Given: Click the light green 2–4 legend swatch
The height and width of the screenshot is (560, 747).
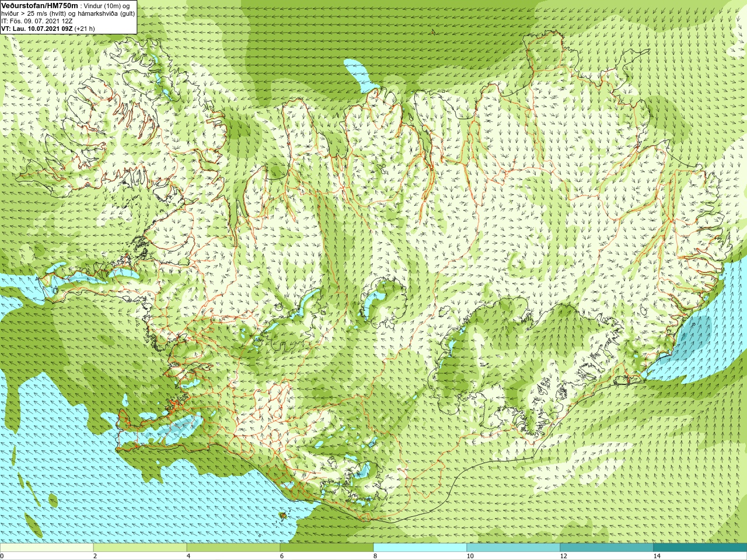Looking at the screenshot, I should (x=140, y=548).
